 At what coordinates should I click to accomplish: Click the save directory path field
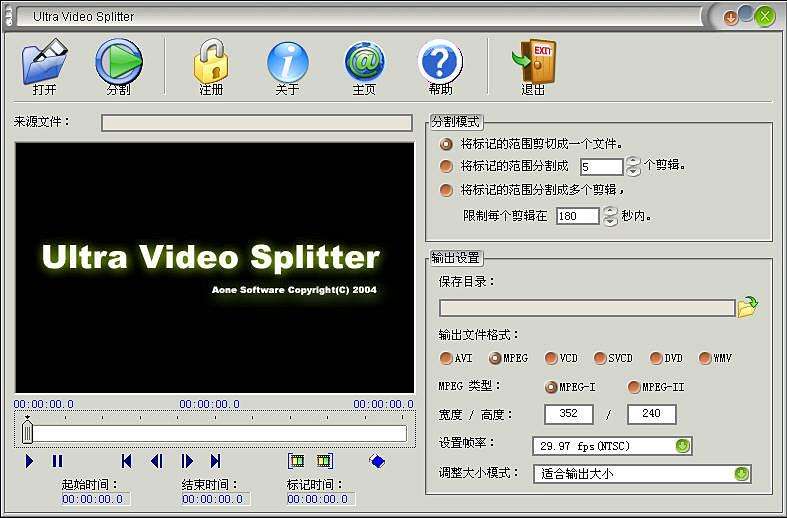pyautogui.click(x=587, y=308)
